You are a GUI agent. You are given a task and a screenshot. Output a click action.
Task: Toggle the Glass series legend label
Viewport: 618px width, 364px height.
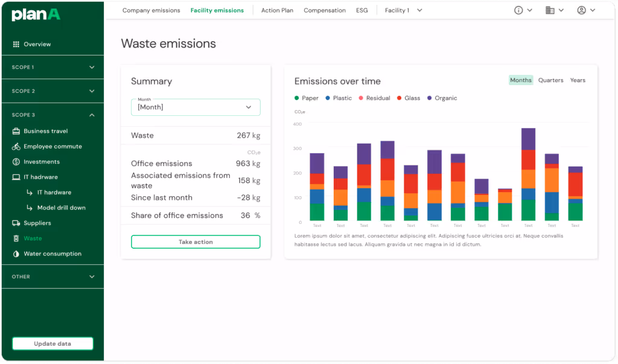coord(412,98)
